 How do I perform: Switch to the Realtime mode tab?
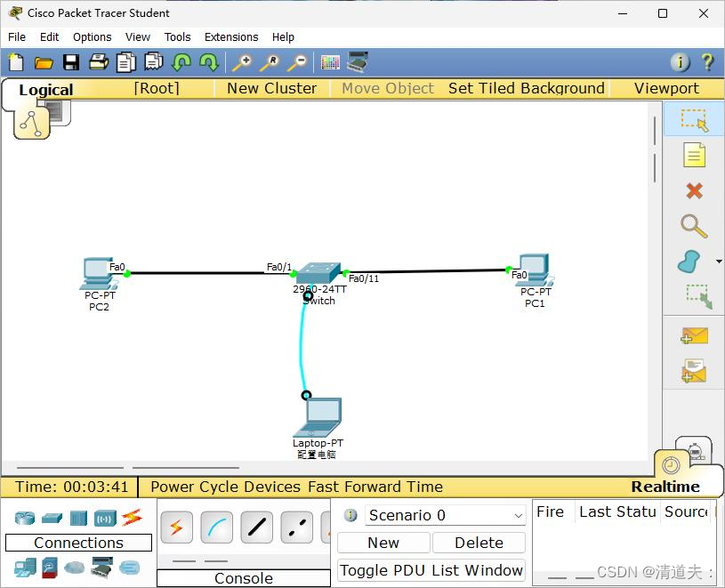point(665,487)
